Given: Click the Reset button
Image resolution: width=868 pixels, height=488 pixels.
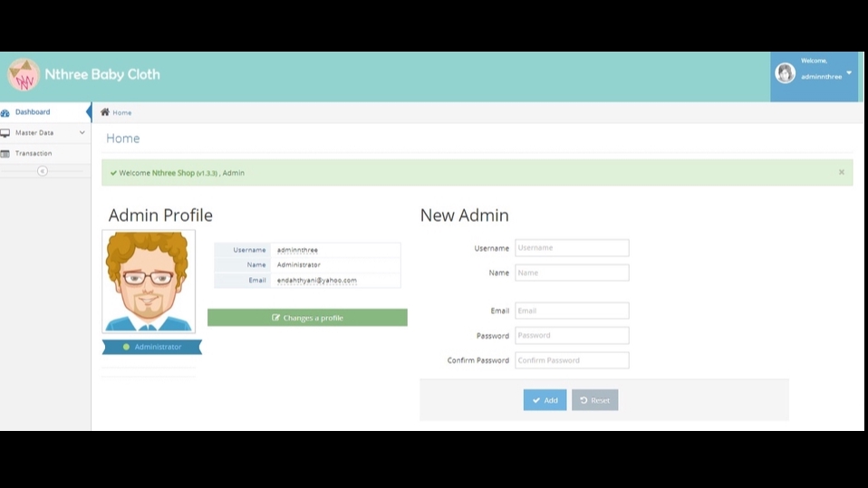Looking at the screenshot, I should point(594,400).
